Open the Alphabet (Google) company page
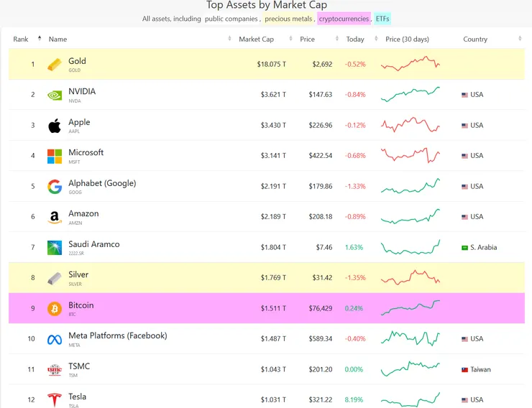The width and height of the screenshot is (532, 408). point(102,183)
